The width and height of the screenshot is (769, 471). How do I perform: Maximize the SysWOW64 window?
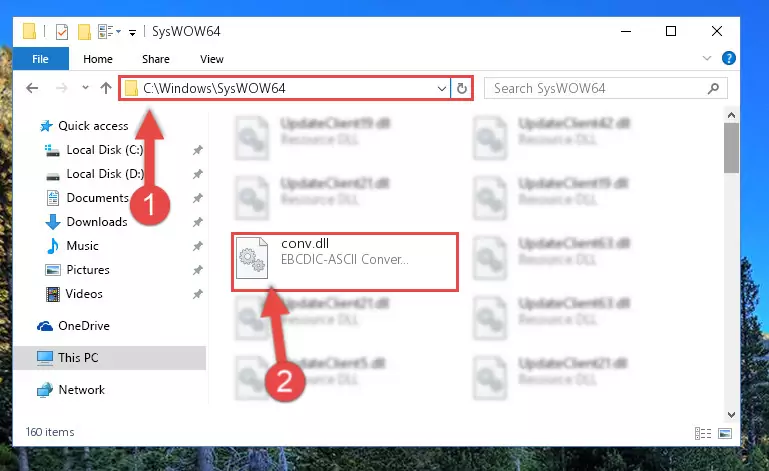[x=671, y=31]
